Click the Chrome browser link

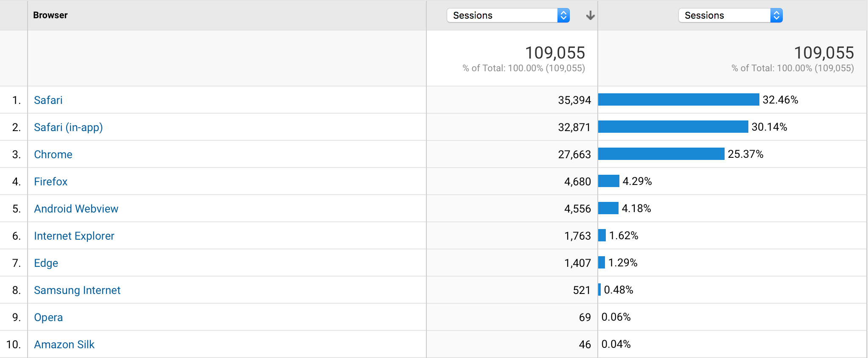click(53, 154)
